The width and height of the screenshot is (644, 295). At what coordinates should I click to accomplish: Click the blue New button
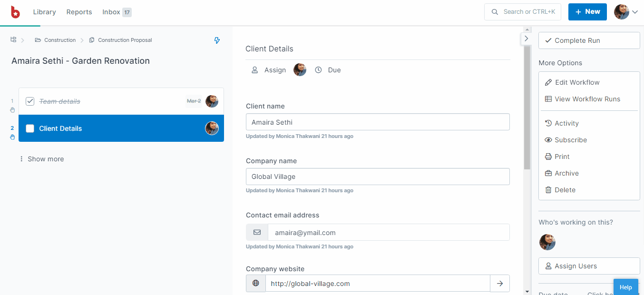587,12
